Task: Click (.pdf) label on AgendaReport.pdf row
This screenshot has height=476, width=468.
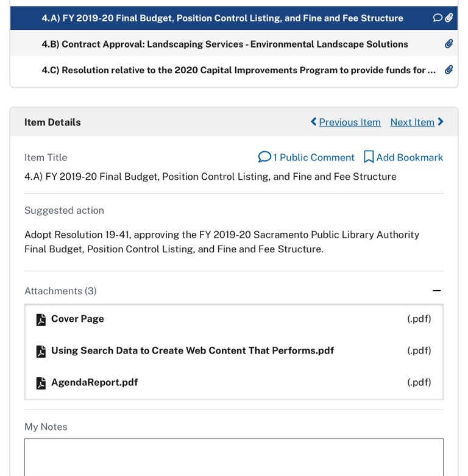Action: coord(419,382)
